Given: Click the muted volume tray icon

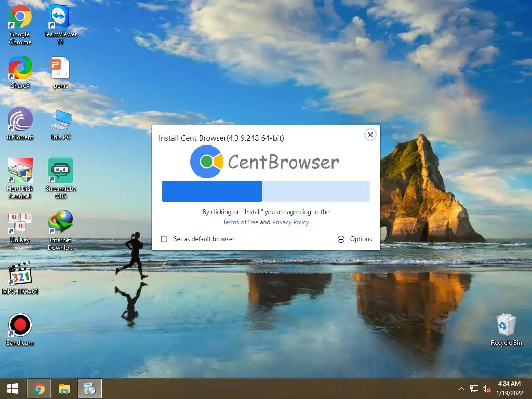Looking at the screenshot, I should click(x=486, y=389).
